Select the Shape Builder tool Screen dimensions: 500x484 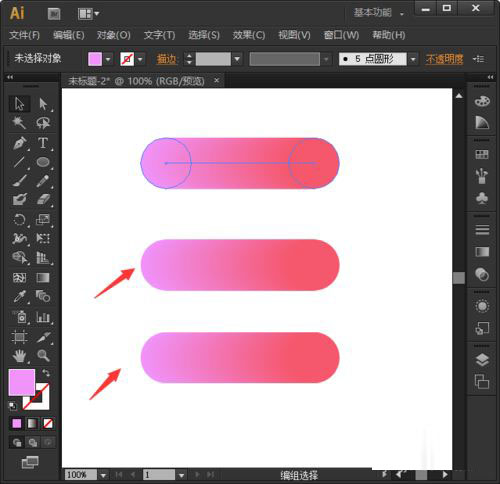click(x=20, y=257)
